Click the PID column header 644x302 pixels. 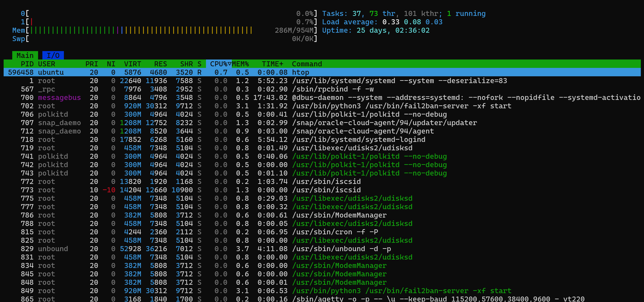[x=27, y=64]
